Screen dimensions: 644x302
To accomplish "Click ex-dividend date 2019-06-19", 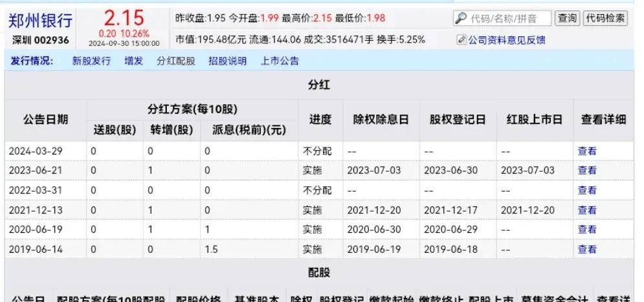I will (x=373, y=249).
